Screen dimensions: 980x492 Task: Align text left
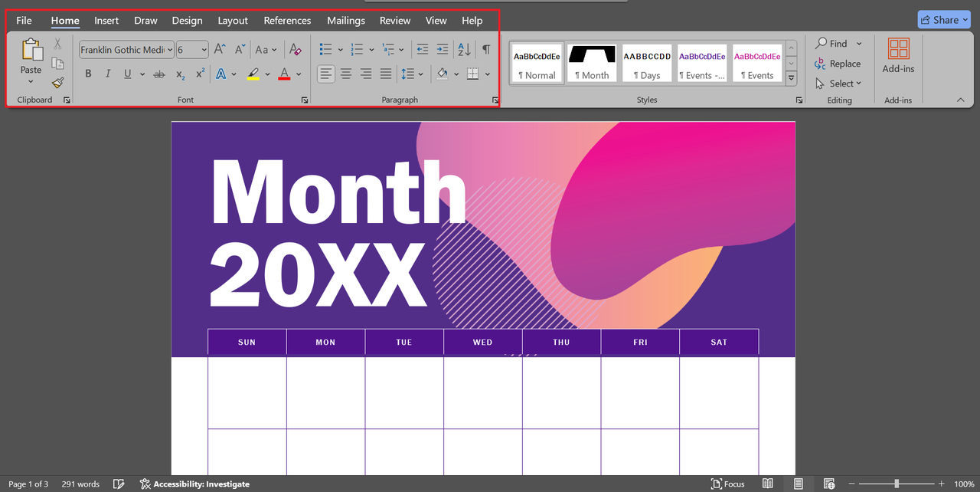(x=326, y=74)
